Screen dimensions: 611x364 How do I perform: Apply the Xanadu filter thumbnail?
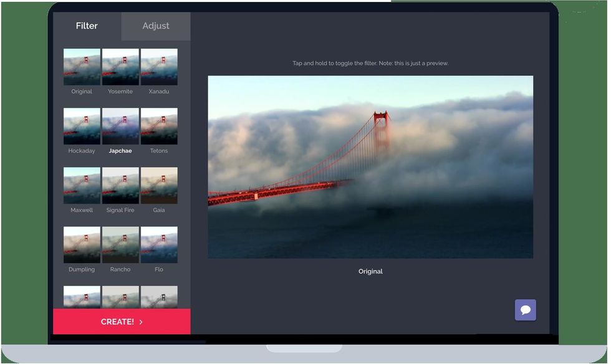point(159,67)
